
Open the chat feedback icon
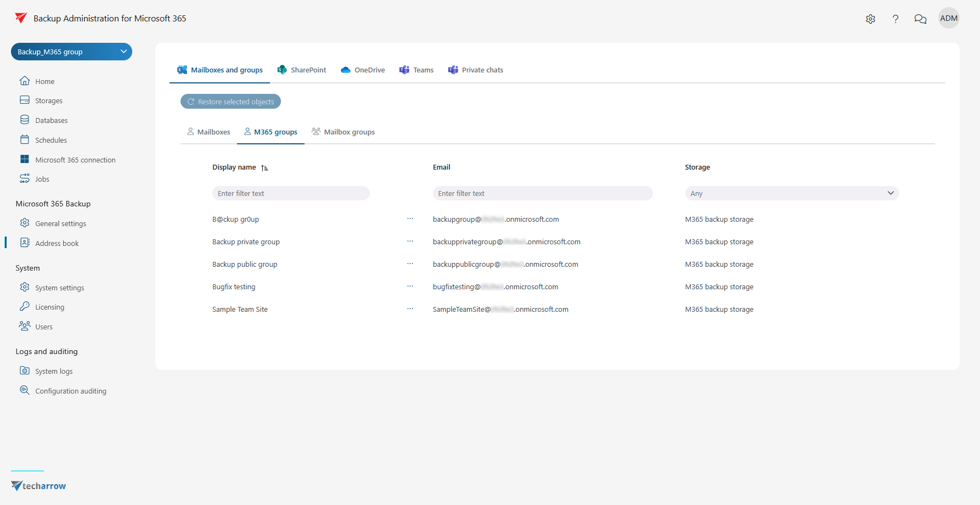coord(920,19)
